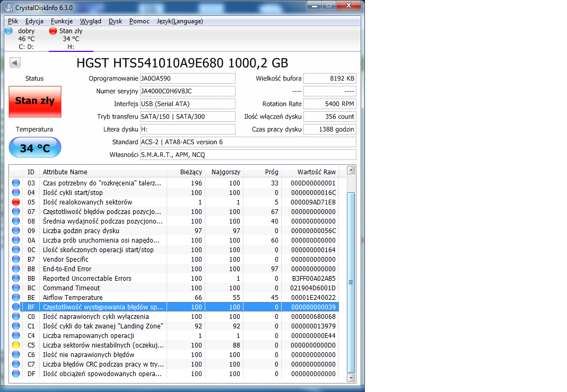Click blue status dot for attribute C6

(x=16, y=355)
